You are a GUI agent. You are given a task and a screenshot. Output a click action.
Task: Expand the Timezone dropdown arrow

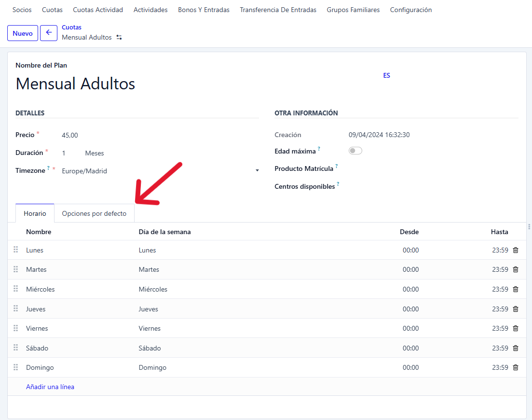(257, 171)
